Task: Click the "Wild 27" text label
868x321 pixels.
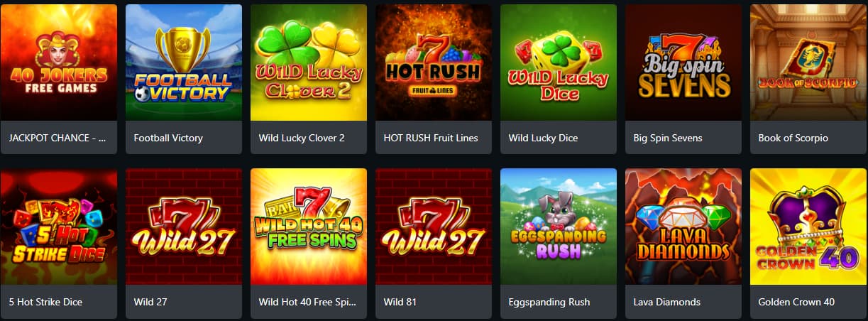Action: click(x=150, y=302)
